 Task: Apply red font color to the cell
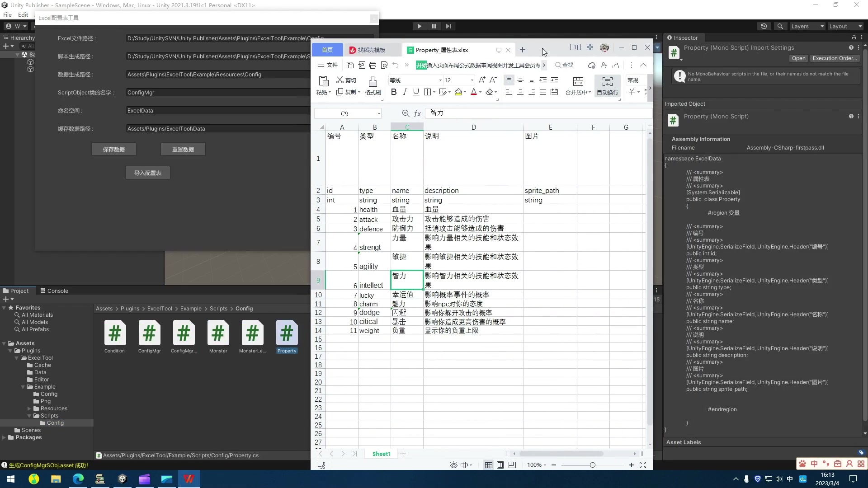tap(473, 92)
